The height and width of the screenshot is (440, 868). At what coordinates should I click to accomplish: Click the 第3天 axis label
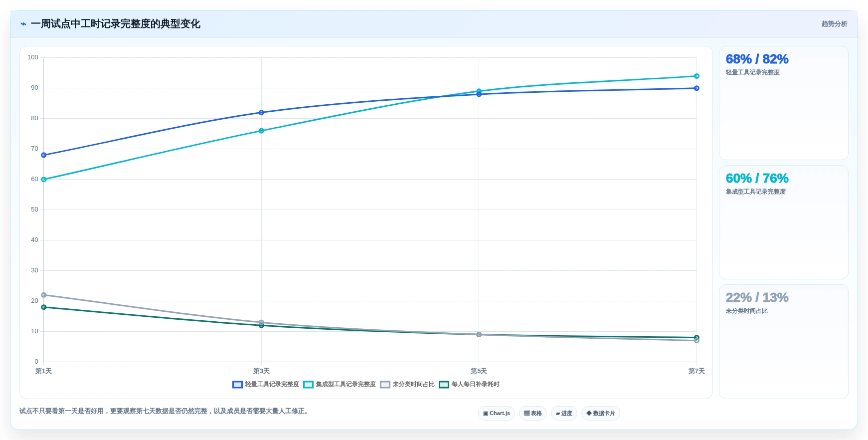(x=261, y=371)
